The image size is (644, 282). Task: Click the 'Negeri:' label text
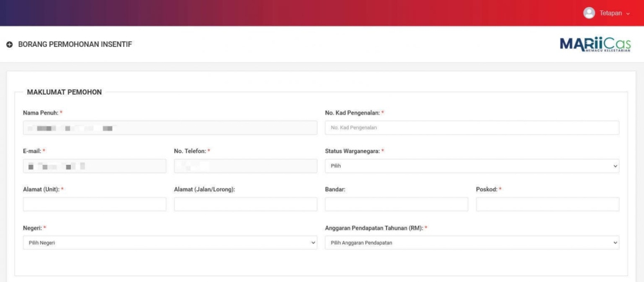32,228
